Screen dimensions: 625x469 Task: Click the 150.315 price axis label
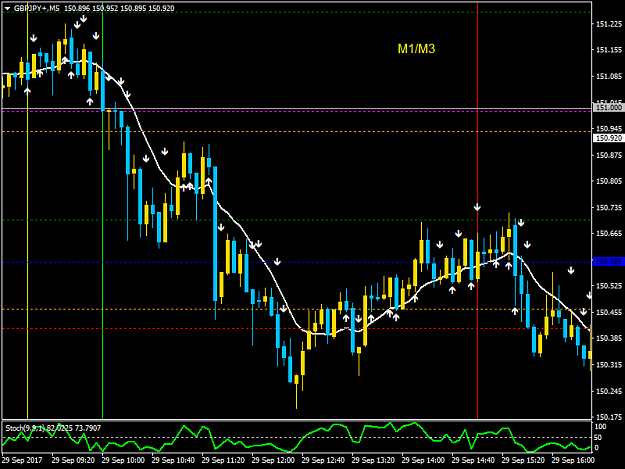click(x=609, y=365)
